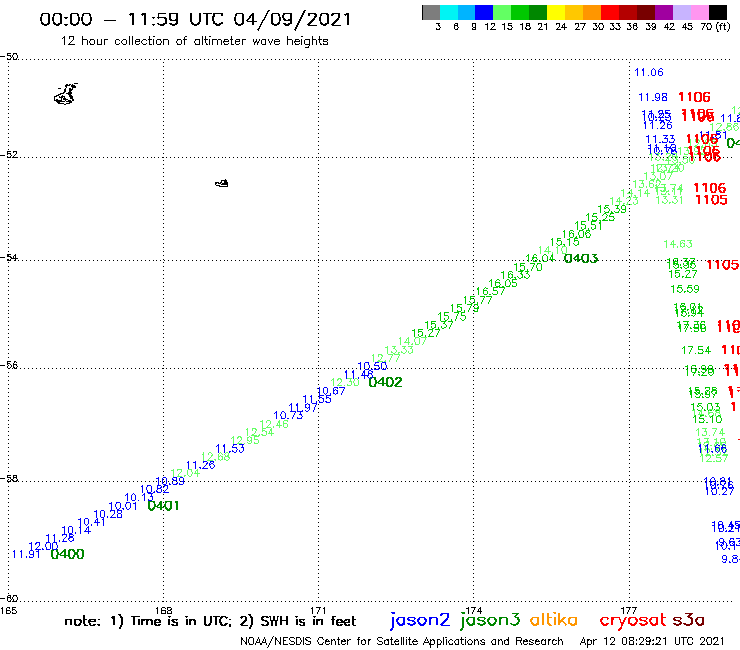Image resolution: width=740 pixels, height=650 pixels.
Task: Click the wave height value 10.67
Action: [331, 391]
